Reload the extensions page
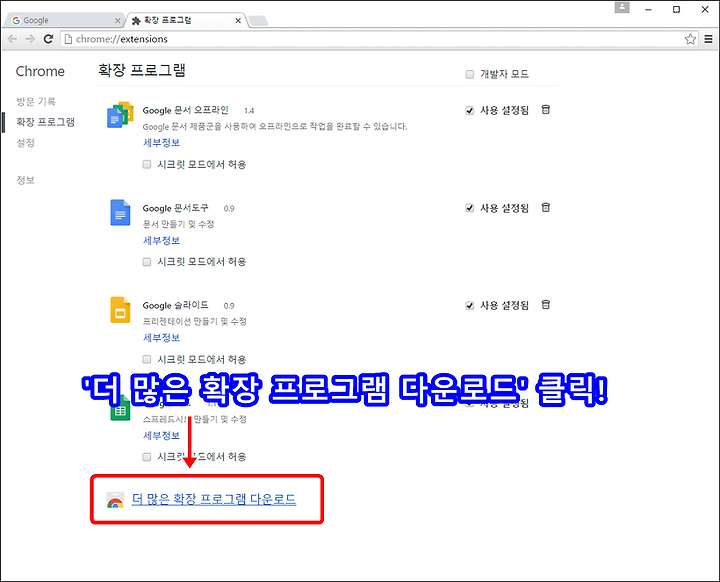The height and width of the screenshot is (582, 720). click(48, 39)
